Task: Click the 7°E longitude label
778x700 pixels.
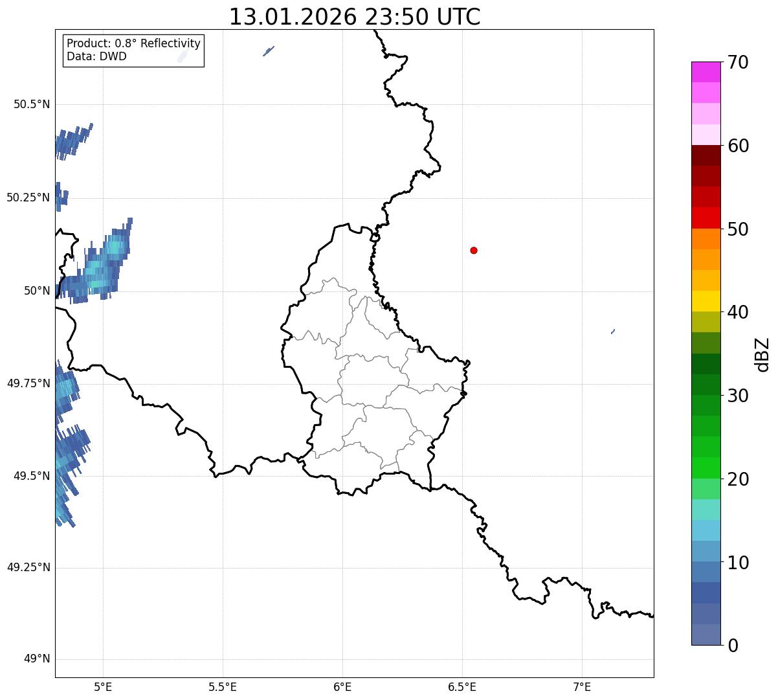Action: (582, 687)
